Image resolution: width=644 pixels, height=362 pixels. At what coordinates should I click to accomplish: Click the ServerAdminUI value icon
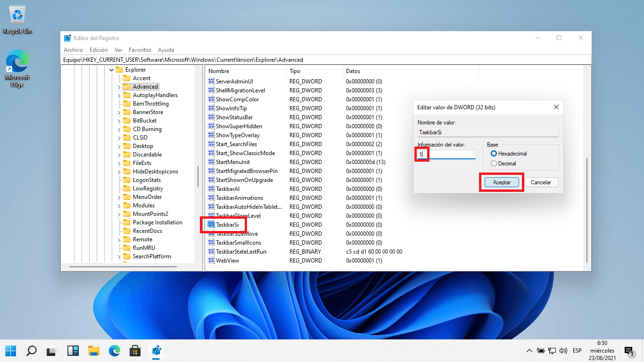[211, 82]
